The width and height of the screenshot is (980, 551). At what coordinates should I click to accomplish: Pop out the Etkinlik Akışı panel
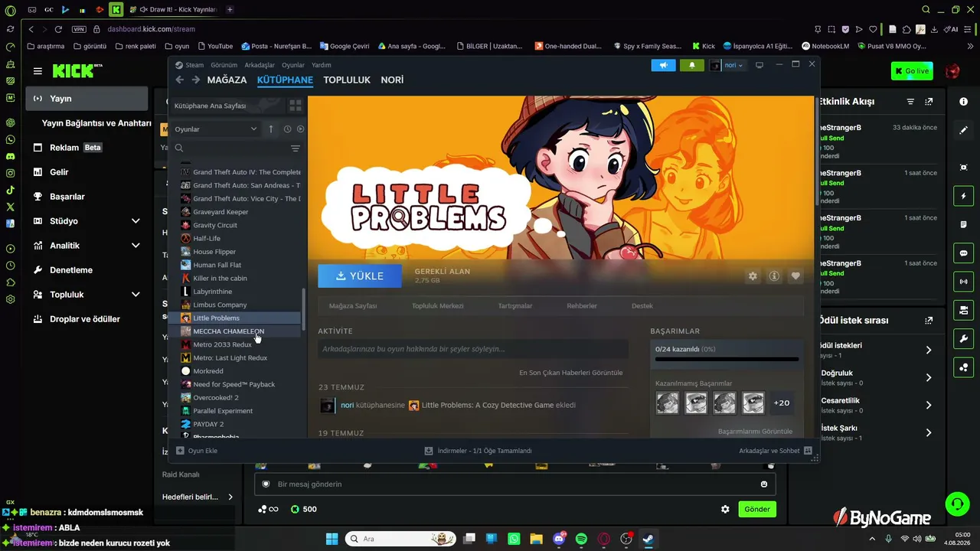pyautogui.click(x=929, y=102)
